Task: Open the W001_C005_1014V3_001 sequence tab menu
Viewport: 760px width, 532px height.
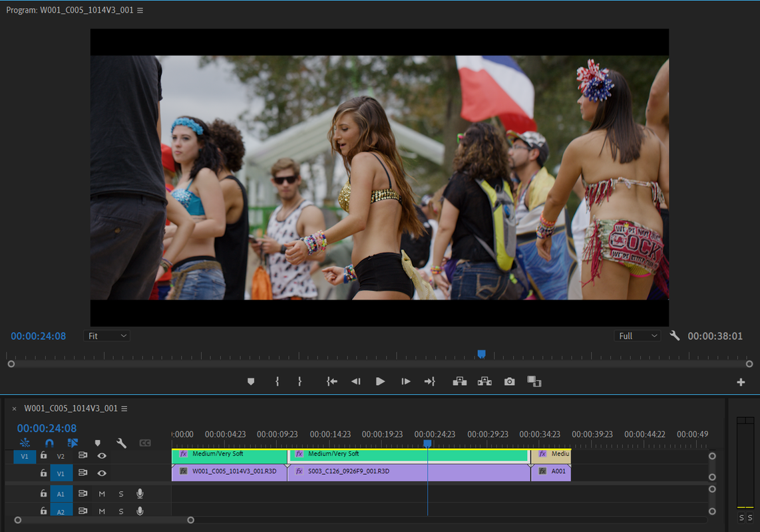Action: click(124, 408)
